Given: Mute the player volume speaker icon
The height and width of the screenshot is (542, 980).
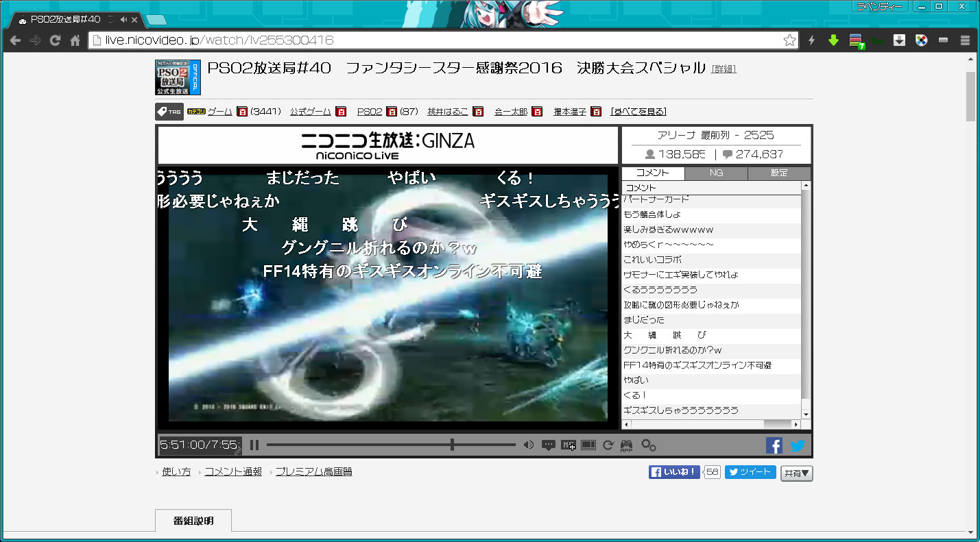Looking at the screenshot, I should [x=528, y=445].
